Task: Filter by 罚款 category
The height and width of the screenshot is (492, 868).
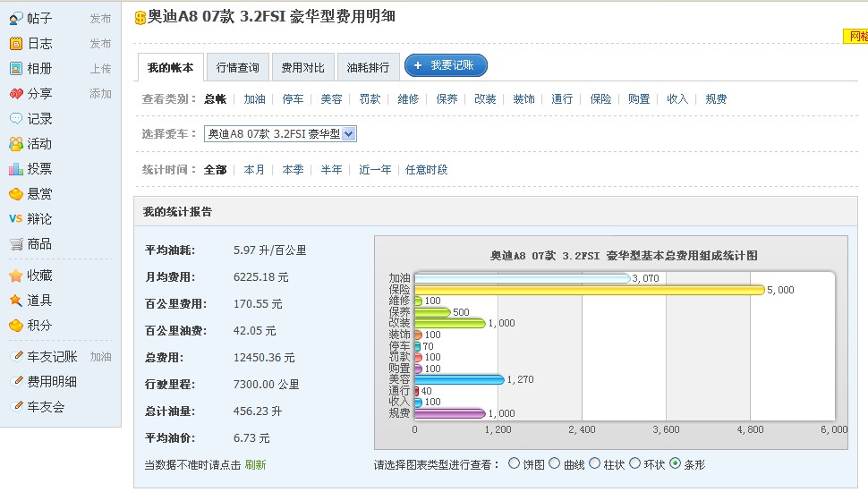Action: [x=370, y=99]
